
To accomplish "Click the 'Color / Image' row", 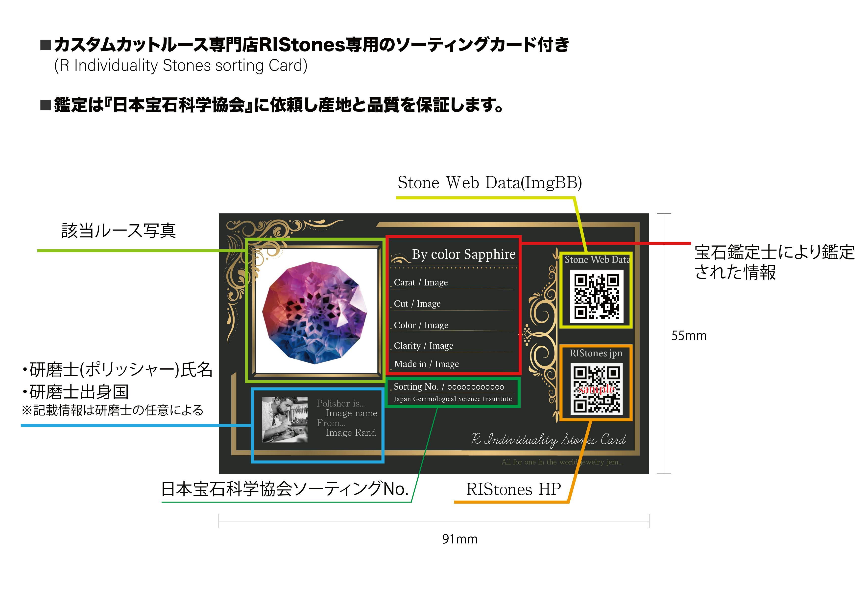I will coord(421,325).
